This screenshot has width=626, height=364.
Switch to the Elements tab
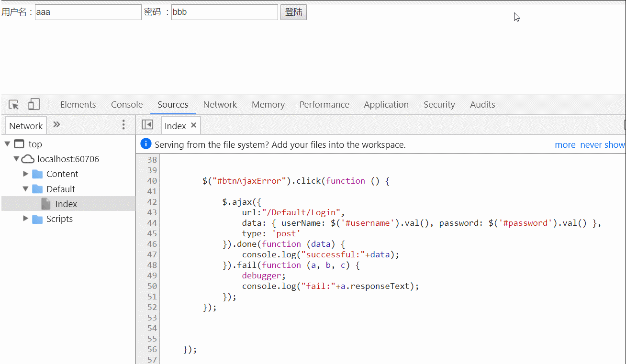[78, 105]
